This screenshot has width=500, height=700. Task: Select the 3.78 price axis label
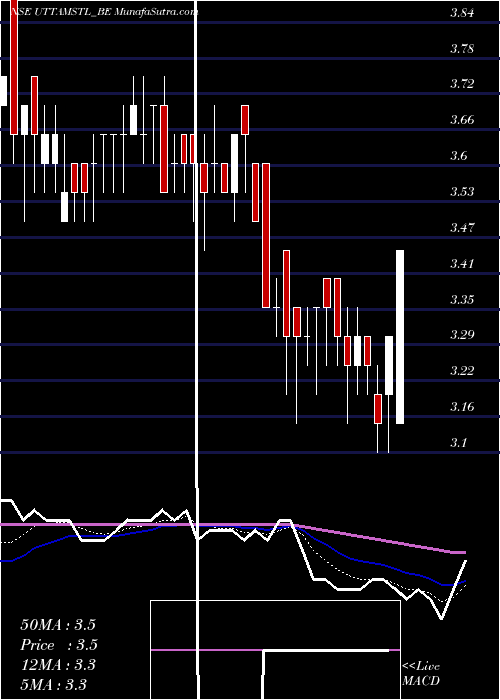pos(462,48)
